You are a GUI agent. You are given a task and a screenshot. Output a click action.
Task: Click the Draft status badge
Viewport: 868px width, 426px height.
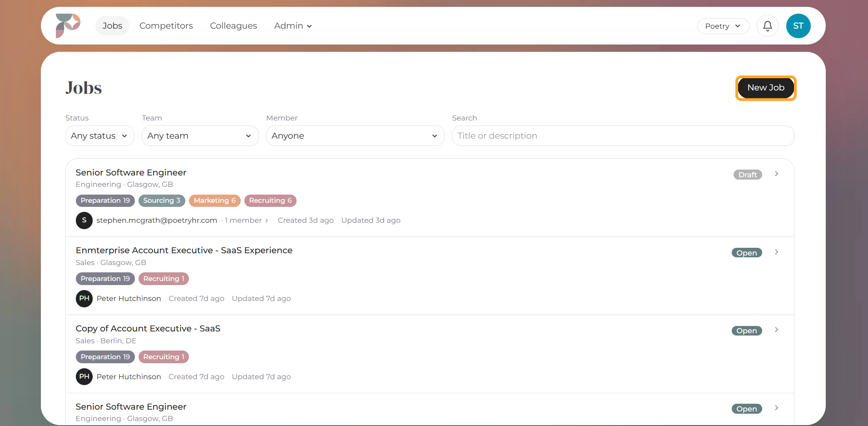[x=747, y=175]
